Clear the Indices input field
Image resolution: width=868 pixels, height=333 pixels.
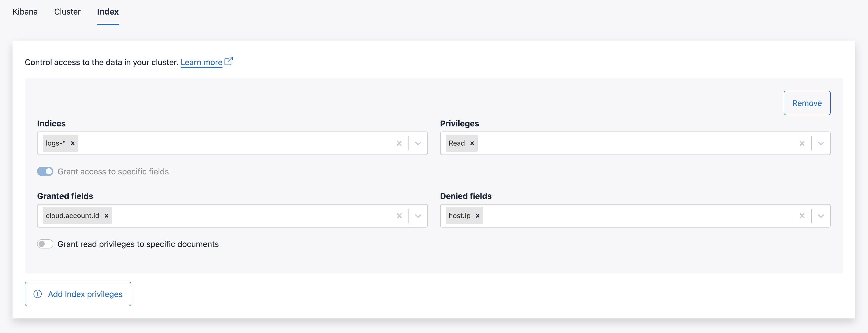(399, 143)
